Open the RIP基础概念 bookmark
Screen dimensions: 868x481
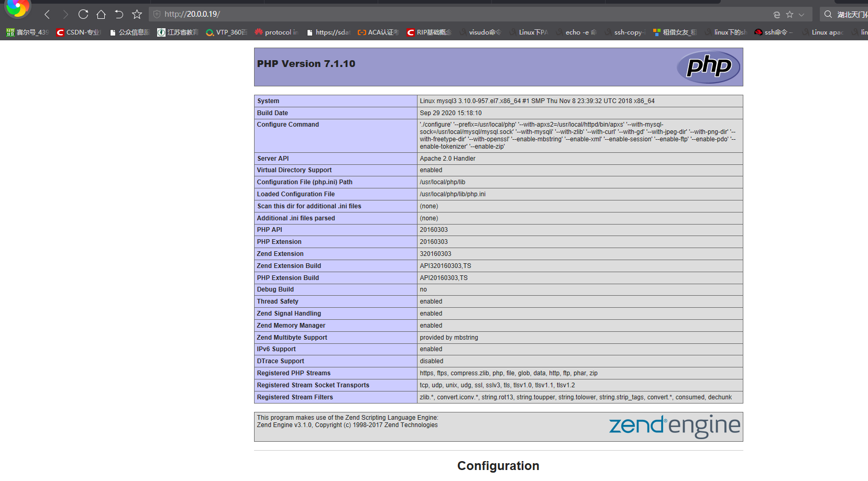[429, 32]
